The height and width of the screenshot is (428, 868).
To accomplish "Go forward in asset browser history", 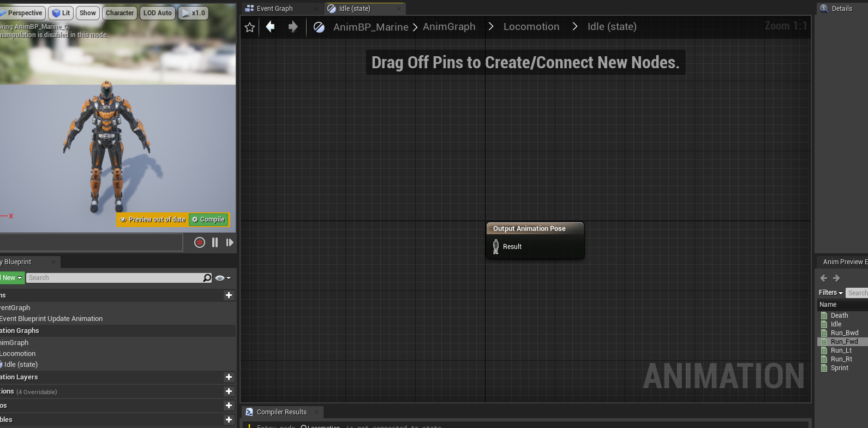I will pyautogui.click(x=836, y=278).
